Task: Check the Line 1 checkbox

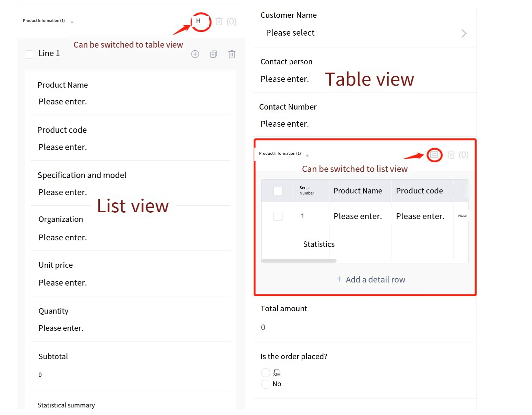Action: coord(29,54)
